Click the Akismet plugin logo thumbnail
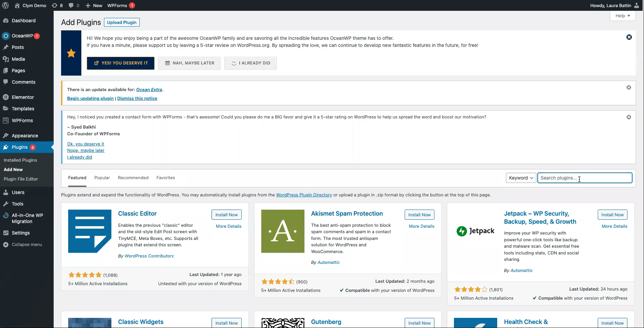Screen dimensions: 644x328 [283, 231]
